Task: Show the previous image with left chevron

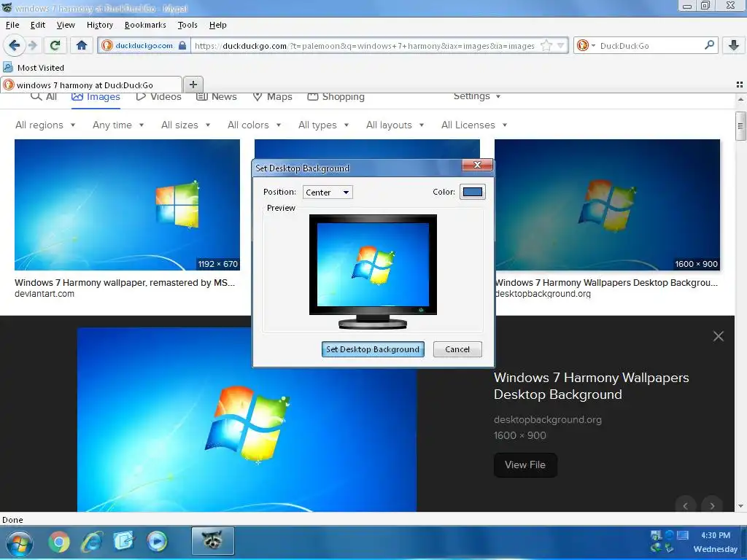Action: tap(686, 506)
